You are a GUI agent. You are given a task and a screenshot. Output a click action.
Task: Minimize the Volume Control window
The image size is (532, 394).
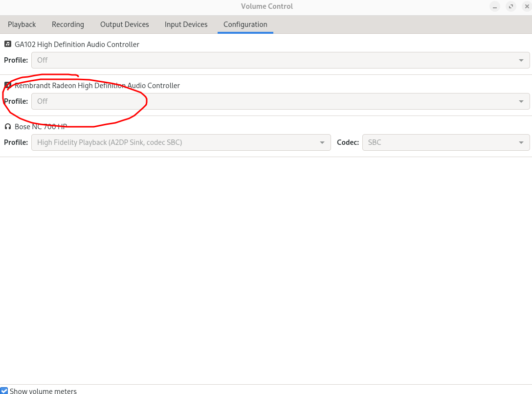495,6
